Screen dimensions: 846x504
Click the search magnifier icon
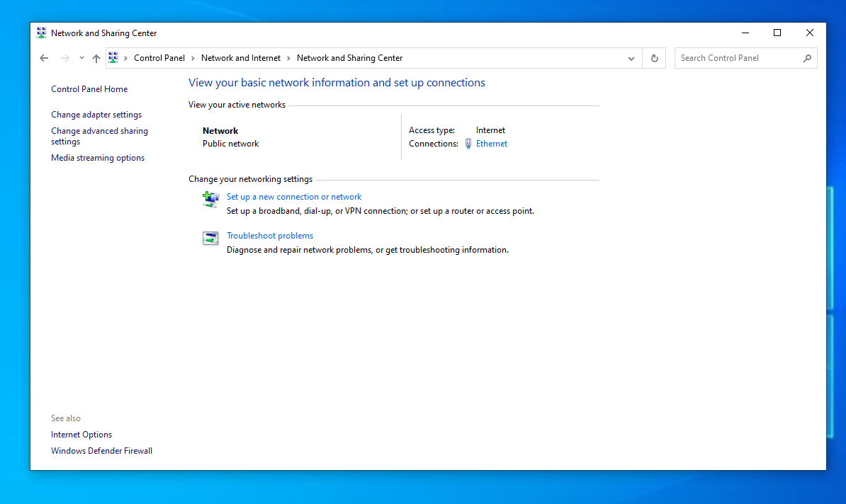807,58
